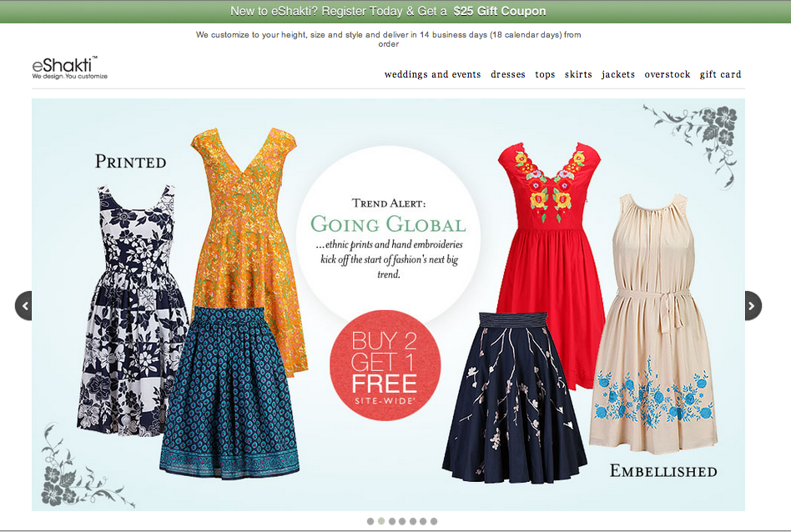Open the weddings and events menu
This screenshot has height=532, width=791.
click(432, 74)
